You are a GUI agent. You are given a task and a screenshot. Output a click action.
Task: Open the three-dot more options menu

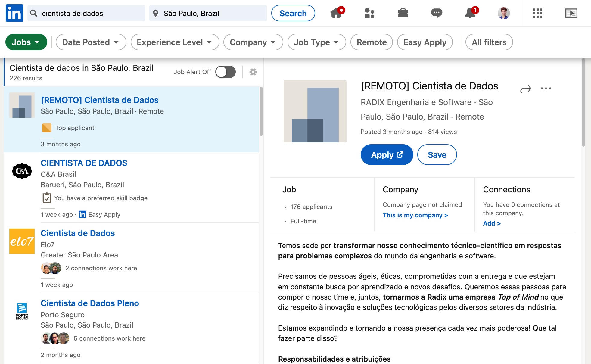click(546, 89)
